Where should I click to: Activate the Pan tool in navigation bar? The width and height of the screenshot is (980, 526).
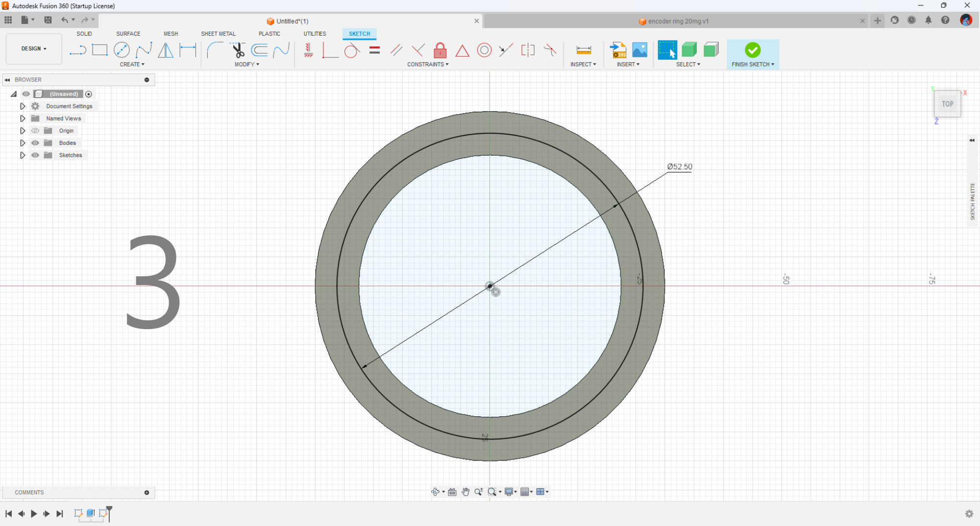coord(465,492)
